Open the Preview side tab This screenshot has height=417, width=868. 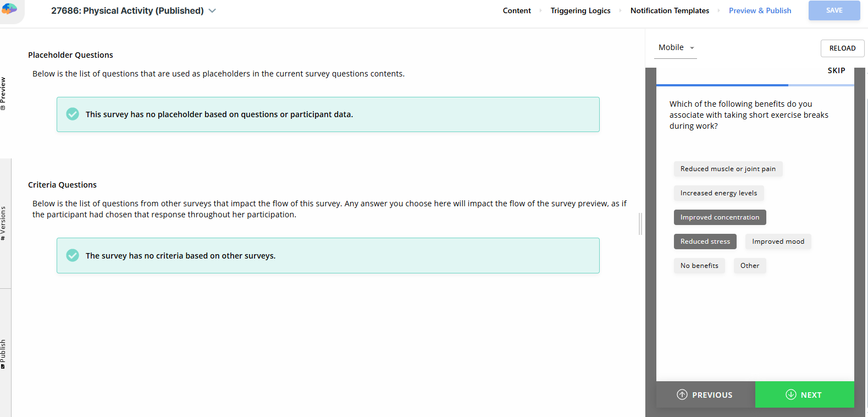3,93
